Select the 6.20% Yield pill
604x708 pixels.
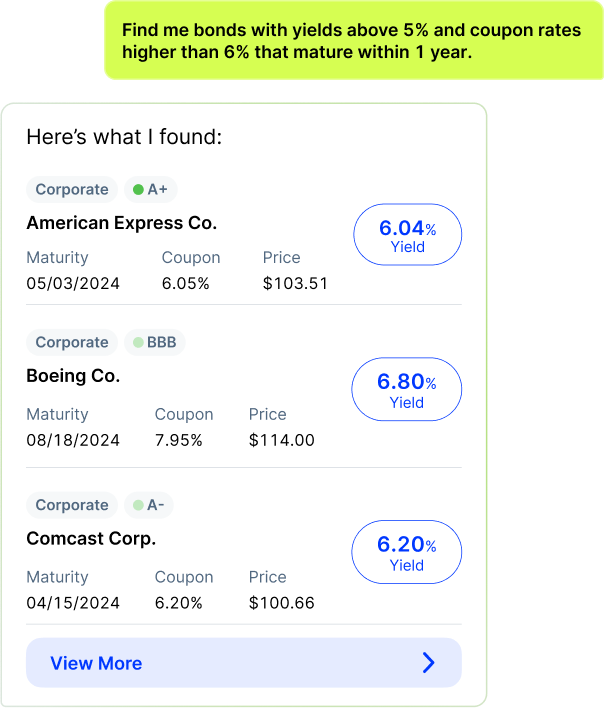pos(407,552)
